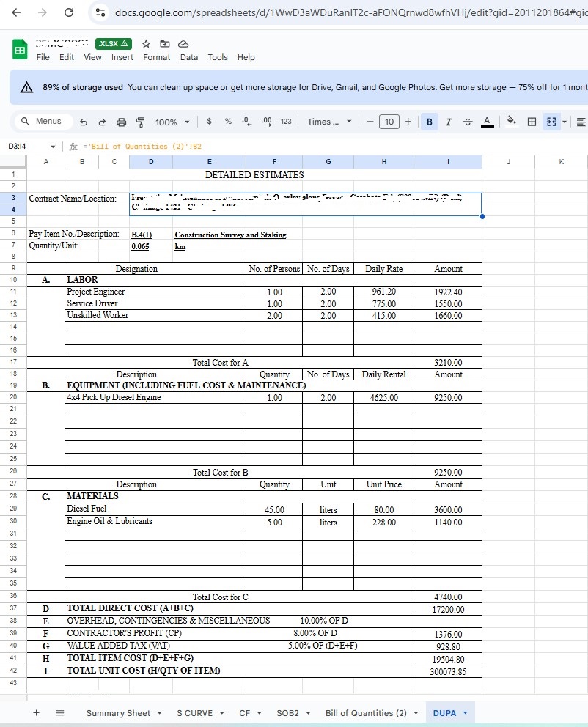Open the name box dropdown arrow

pyautogui.click(x=53, y=147)
